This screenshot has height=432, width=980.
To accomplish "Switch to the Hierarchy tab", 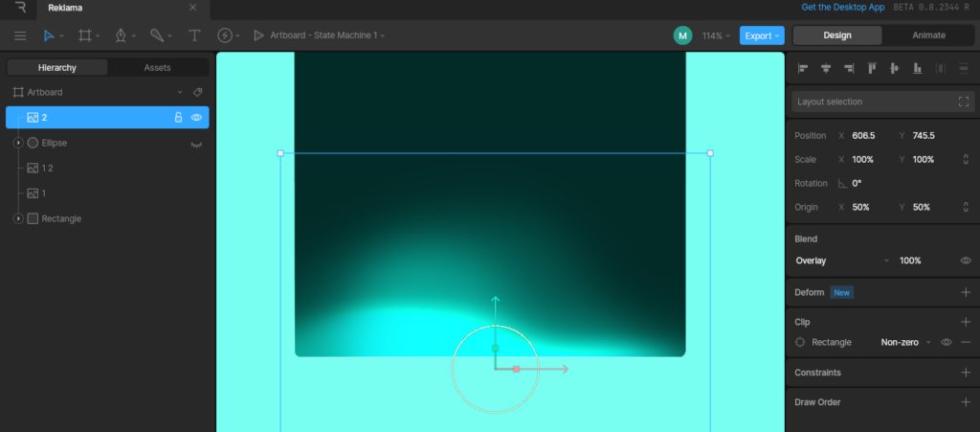I will pos(56,67).
